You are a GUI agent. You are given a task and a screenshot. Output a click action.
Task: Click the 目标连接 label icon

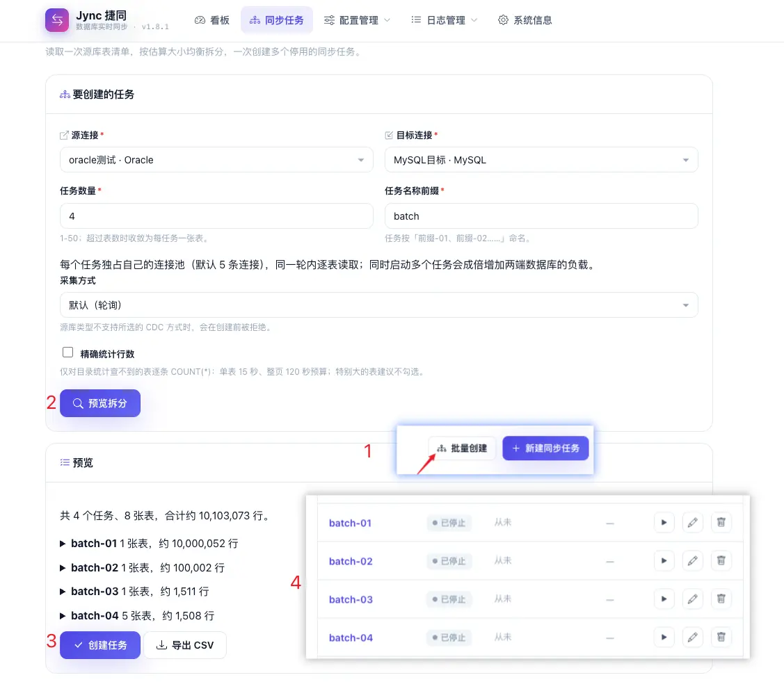pos(389,136)
